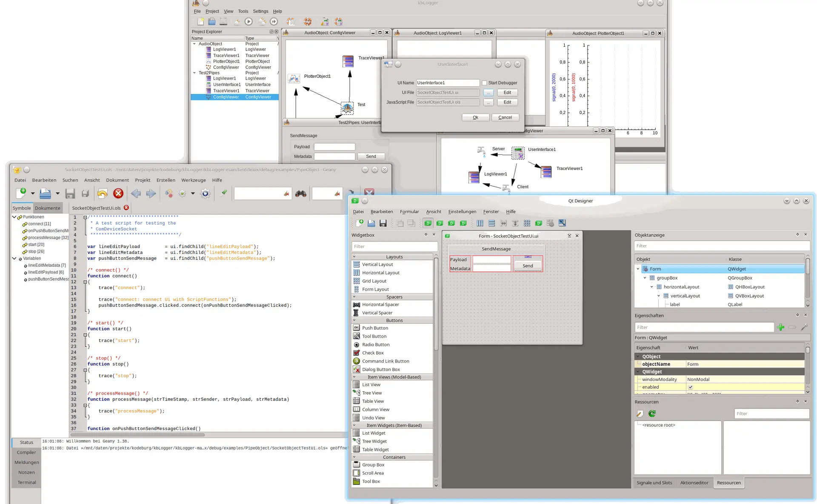Viewport: 817px width, 504px height.
Task: Click the wrench configure icon in Eigenschaften panel
Action: pos(804,327)
